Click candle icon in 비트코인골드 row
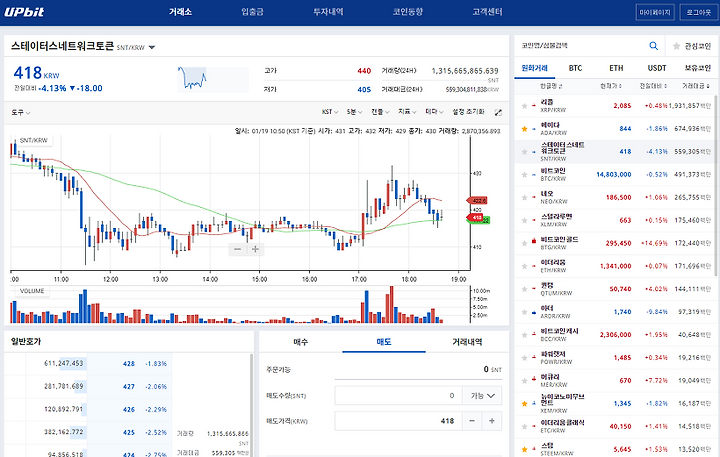The image size is (720, 457). 534,240
